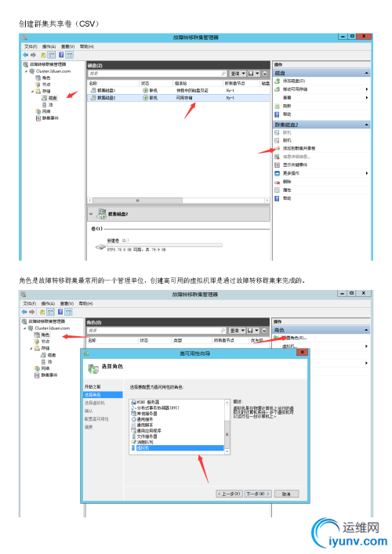Open 查看(V) menu in 角色 window
The height and width of the screenshot is (554, 392).
click(67, 303)
